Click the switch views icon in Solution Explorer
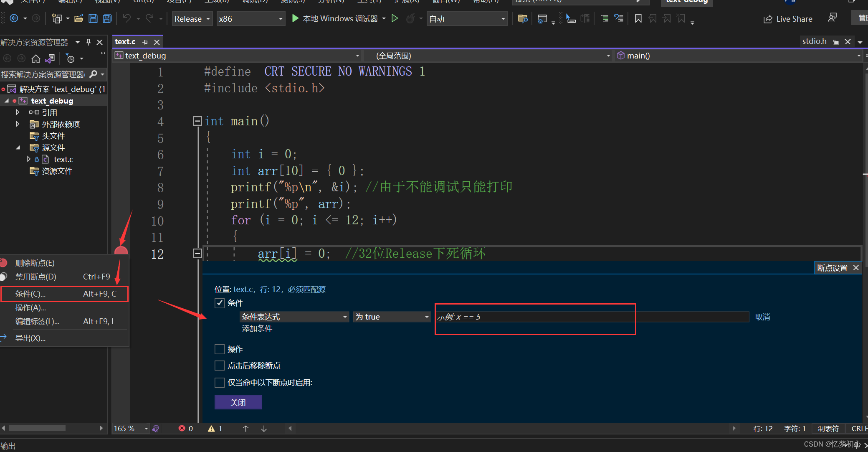Screen dimensions: 868x452 click(50, 58)
